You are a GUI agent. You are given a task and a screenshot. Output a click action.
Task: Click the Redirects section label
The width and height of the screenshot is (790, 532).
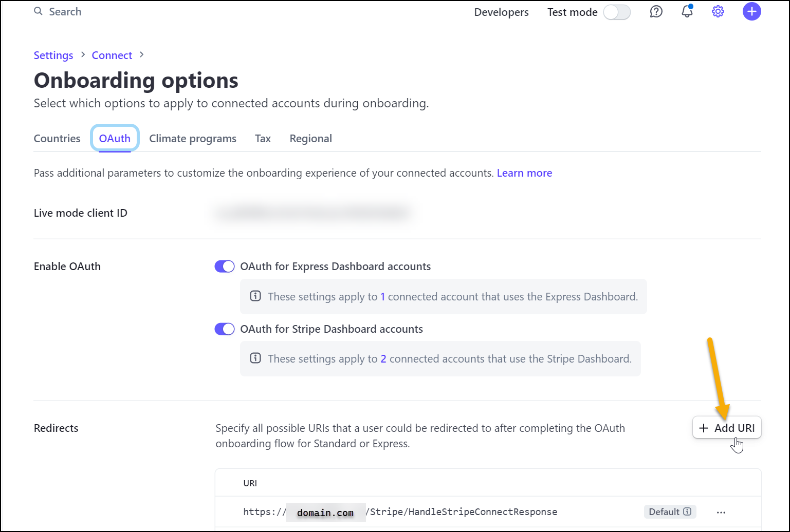[x=56, y=428]
